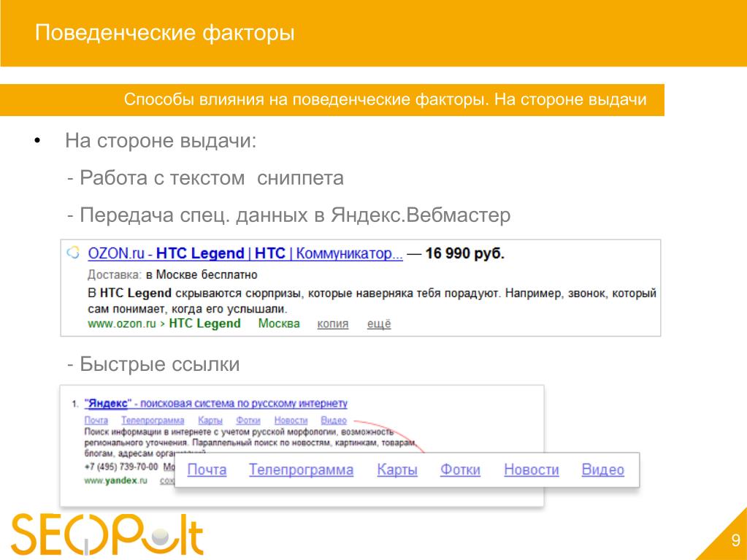
Task: Click the 'Быстрые ссылки' line
Action: coord(153,364)
